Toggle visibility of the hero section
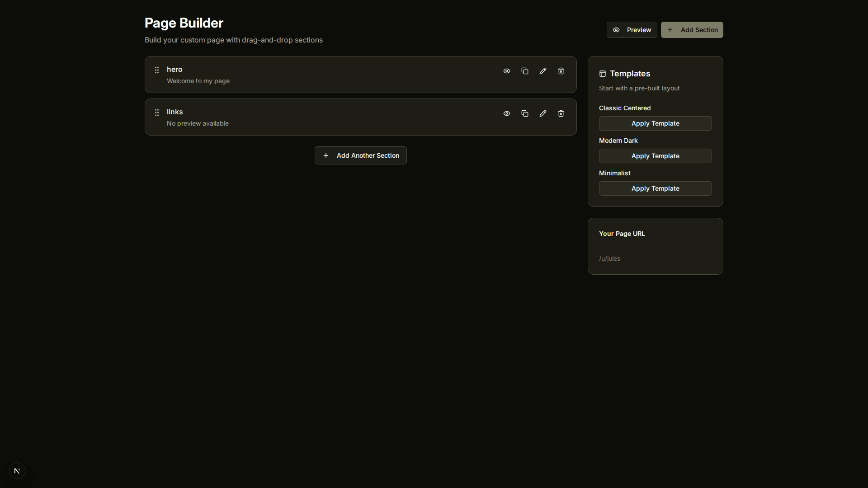 click(507, 71)
